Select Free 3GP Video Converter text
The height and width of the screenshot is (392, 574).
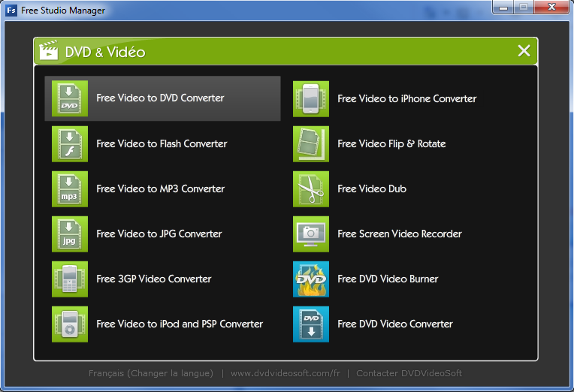154,279
